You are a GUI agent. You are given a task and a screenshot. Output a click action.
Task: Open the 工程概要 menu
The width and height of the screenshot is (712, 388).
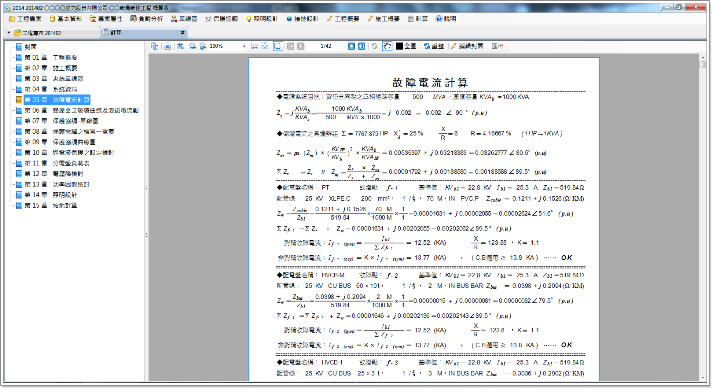coord(343,19)
